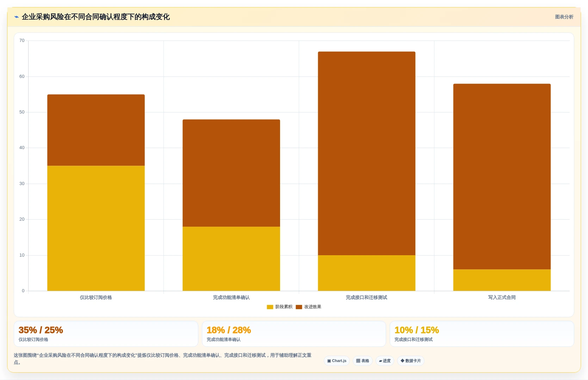Select the 表格 tag chip
This screenshot has height=380, width=588.
pyautogui.click(x=363, y=361)
